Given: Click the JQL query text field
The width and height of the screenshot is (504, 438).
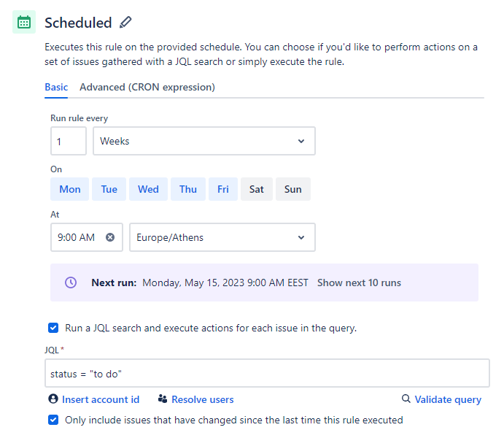Looking at the screenshot, I should click(267, 373).
